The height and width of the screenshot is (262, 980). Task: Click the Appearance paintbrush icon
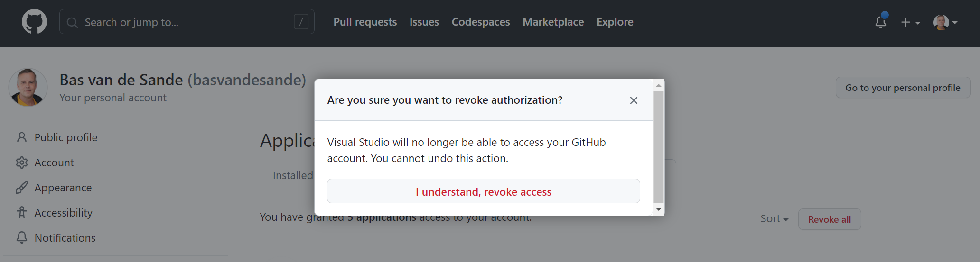point(22,188)
